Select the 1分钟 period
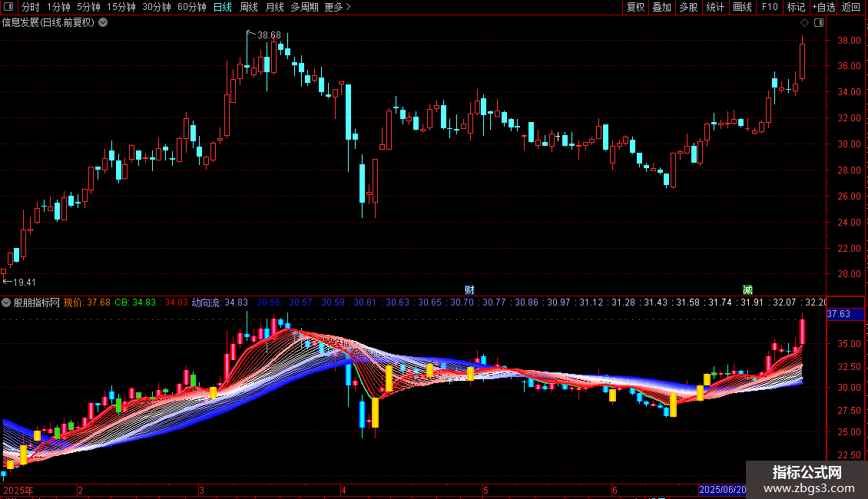Screen dimensions: 868x499 [x=58, y=7]
